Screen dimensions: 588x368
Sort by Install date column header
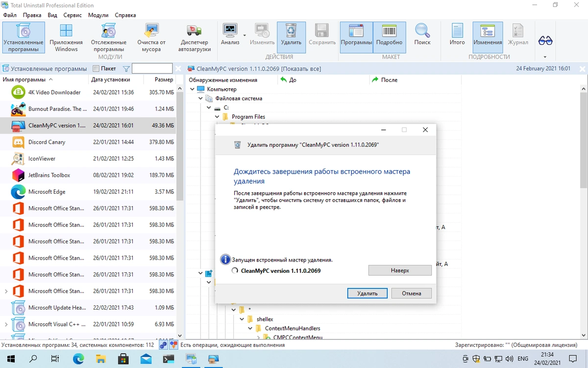tap(116, 79)
